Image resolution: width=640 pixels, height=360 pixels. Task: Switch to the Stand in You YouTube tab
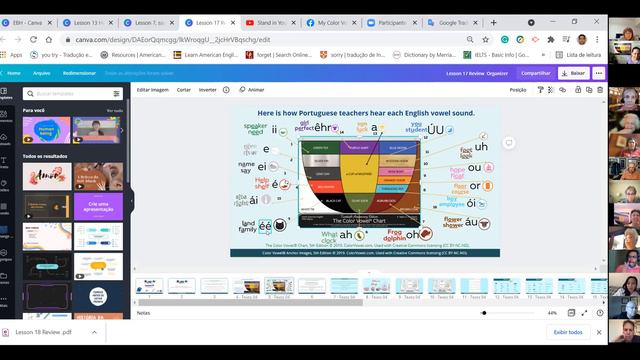point(271,23)
